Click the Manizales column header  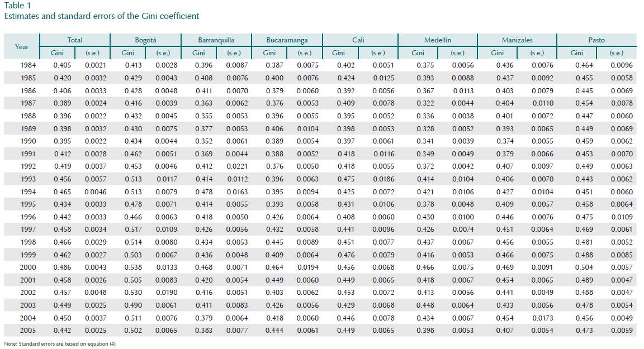(517, 40)
